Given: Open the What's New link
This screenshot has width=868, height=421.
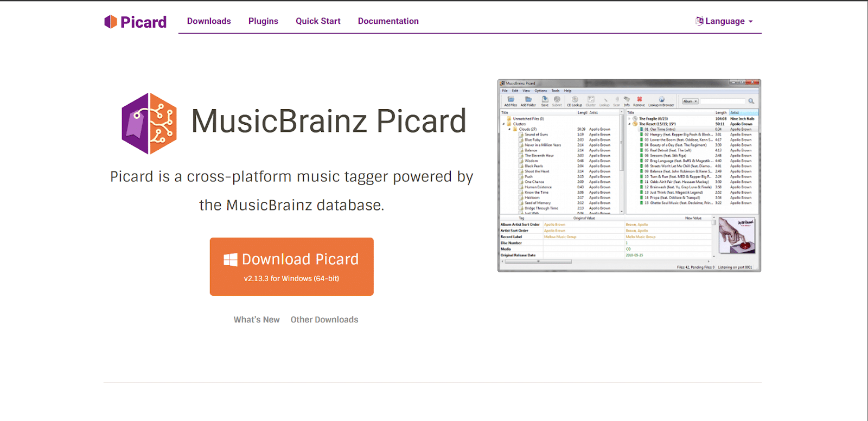Looking at the screenshot, I should coord(257,320).
